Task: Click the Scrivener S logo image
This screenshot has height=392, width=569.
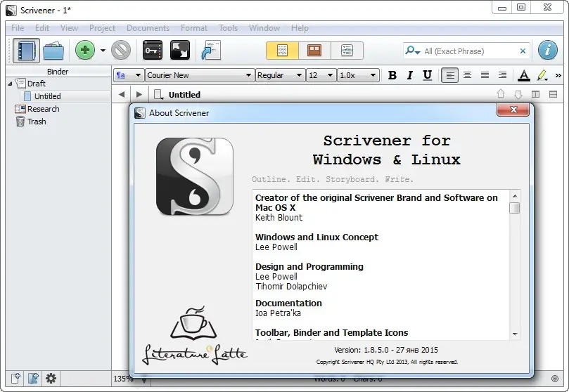Action: (195, 176)
